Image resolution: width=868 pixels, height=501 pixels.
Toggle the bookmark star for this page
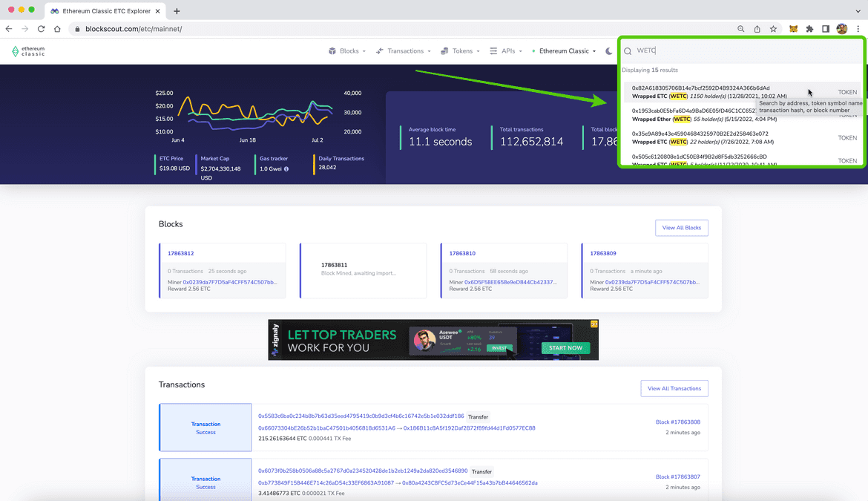(773, 28)
